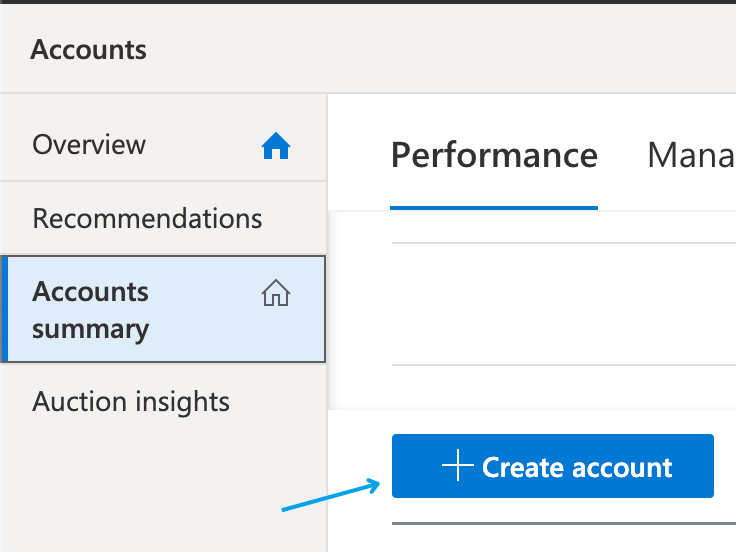Click the Create account button

pyautogui.click(x=553, y=466)
